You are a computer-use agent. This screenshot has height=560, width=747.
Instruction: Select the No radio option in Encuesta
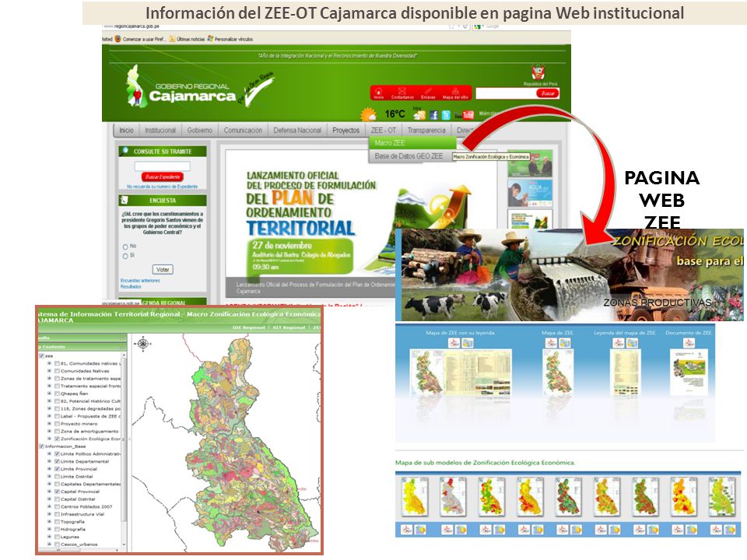125,247
